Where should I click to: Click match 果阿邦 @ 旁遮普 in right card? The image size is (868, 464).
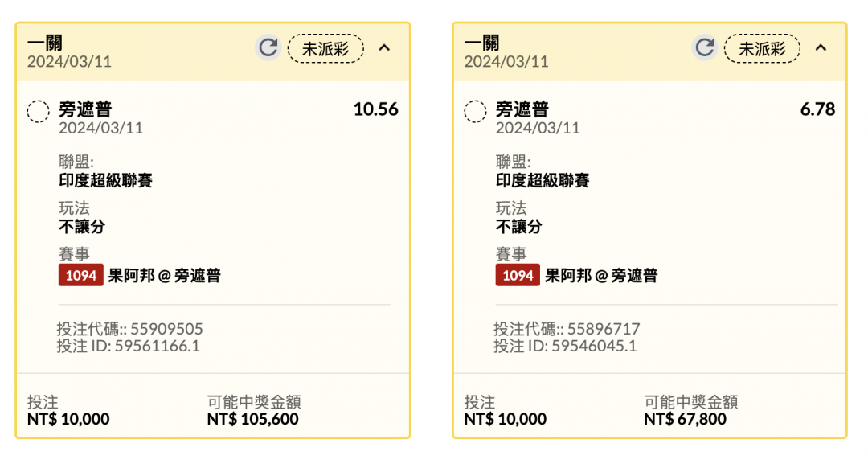tap(601, 275)
